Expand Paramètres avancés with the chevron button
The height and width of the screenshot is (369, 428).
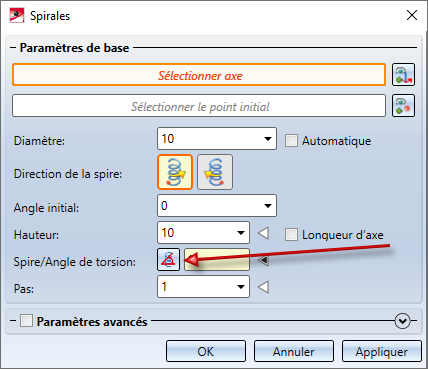(x=403, y=321)
